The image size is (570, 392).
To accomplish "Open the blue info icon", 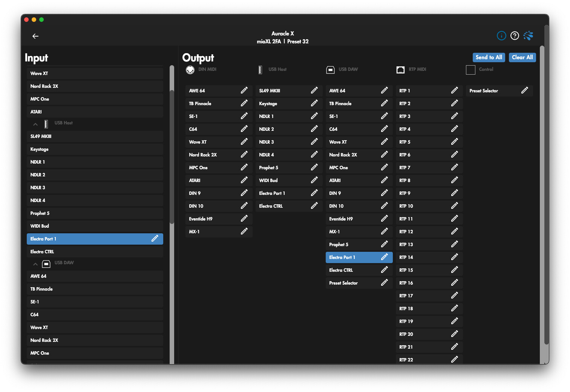I will click(501, 36).
